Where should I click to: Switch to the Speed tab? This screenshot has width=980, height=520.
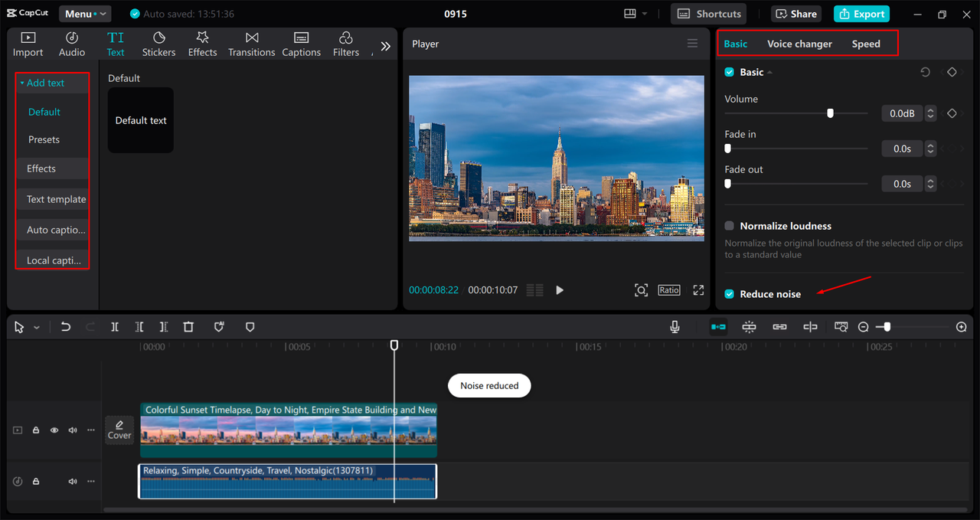[x=866, y=44]
